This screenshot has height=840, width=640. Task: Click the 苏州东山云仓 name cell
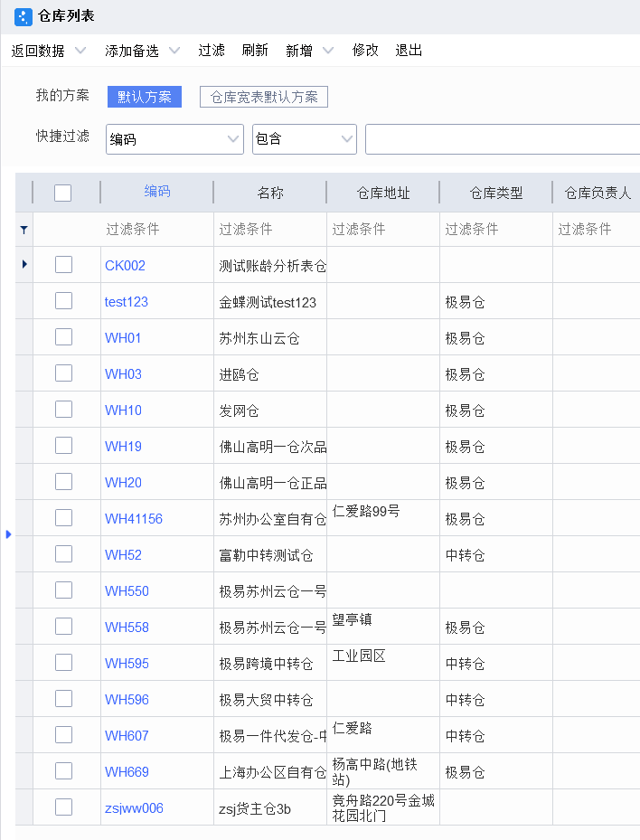click(270, 338)
